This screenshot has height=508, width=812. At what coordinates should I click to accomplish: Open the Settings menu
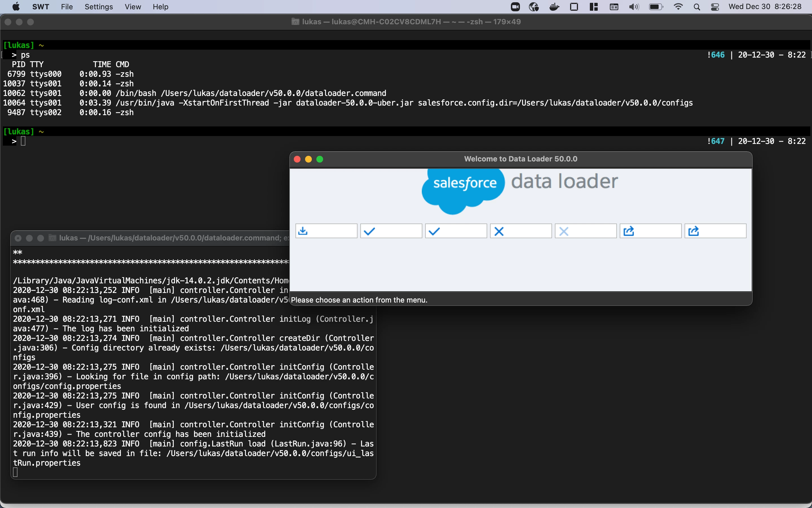(99, 7)
